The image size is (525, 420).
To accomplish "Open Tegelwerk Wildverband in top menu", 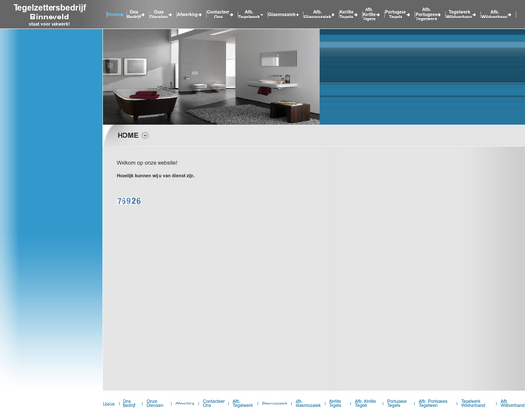I will click(459, 14).
